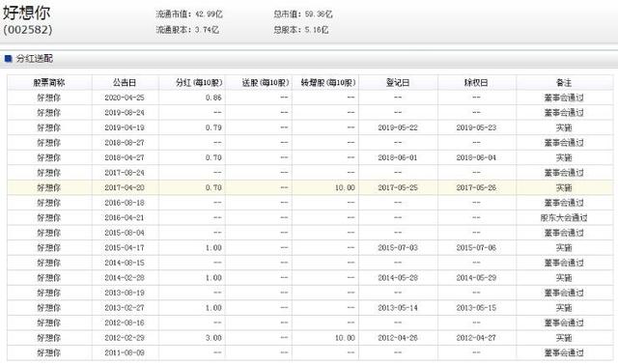This screenshot has width=618, height=364.
Task: Click ex-rights date 2017-05-26
Action: tap(476, 188)
